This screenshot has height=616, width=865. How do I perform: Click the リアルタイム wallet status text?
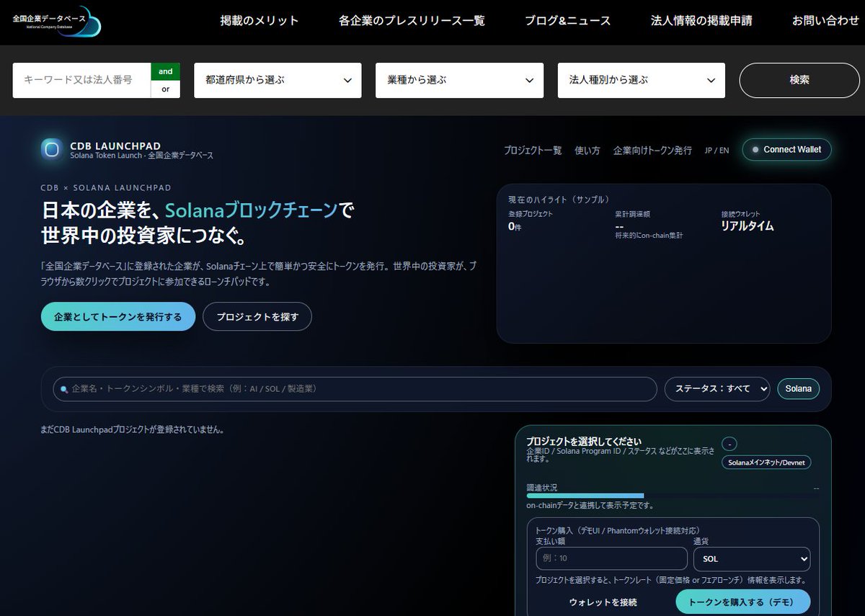[748, 226]
